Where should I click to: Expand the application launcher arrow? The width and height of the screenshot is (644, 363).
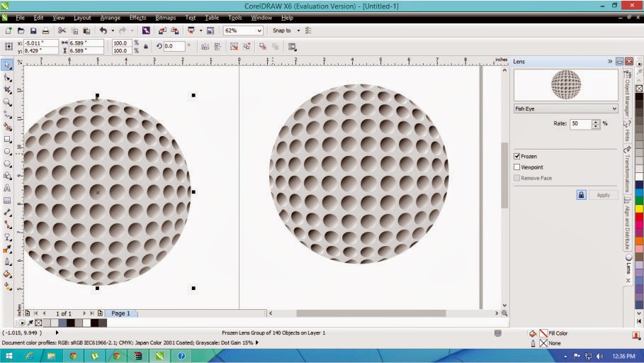(200, 30)
